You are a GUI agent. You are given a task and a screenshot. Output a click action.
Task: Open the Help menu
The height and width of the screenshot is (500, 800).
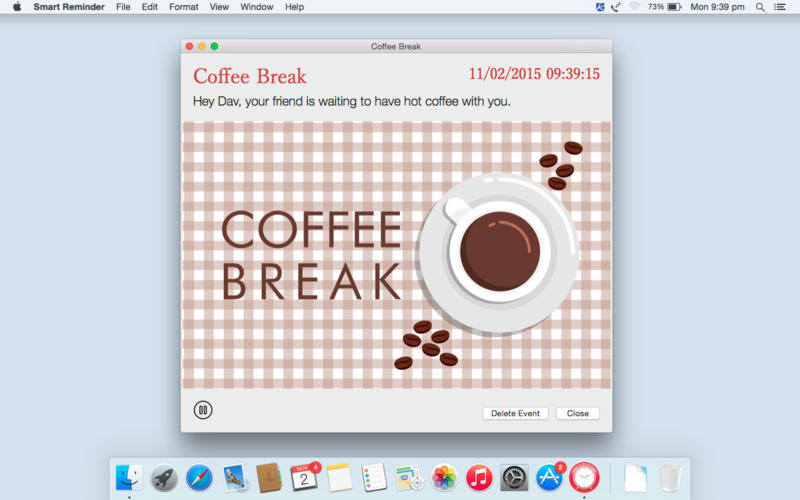[x=294, y=7]
